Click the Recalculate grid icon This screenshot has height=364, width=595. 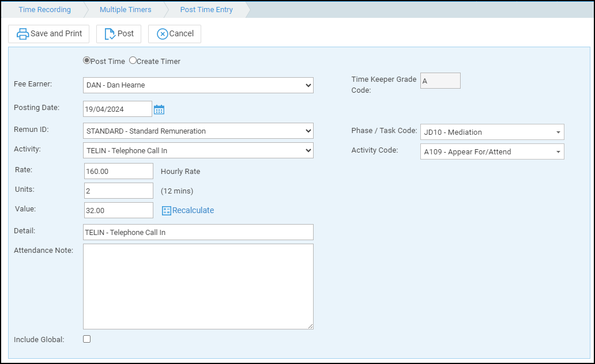pyautogui.click(x=165, y=210)
